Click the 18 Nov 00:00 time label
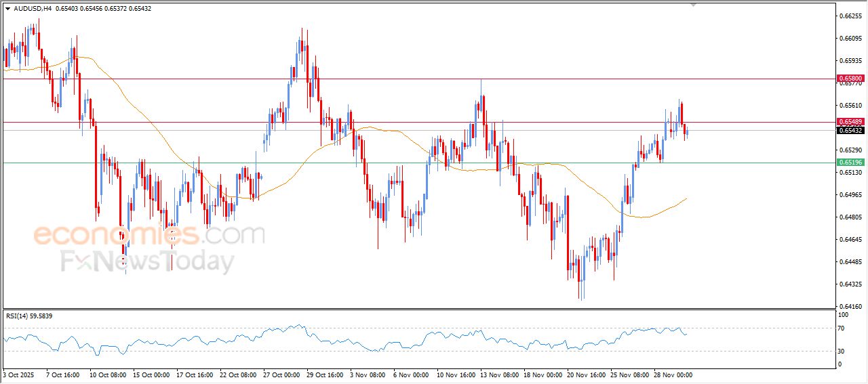Screen dimensions: 868x384 542,375
